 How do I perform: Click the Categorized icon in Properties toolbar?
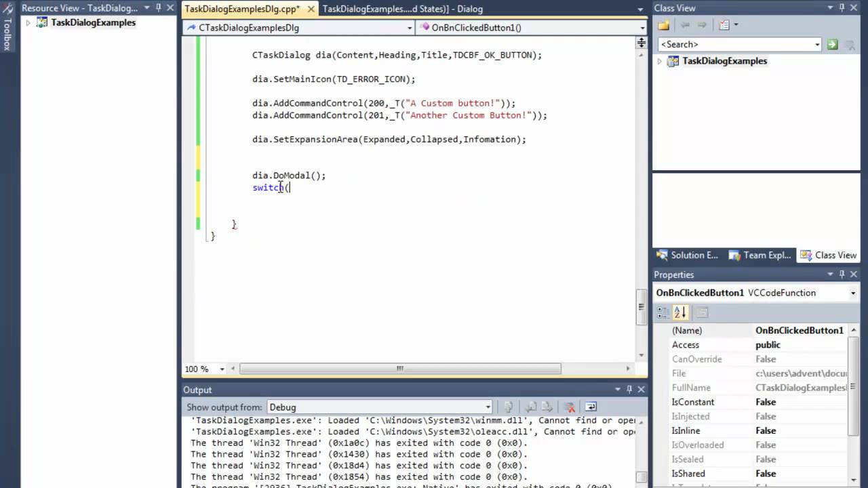[663, 312]
